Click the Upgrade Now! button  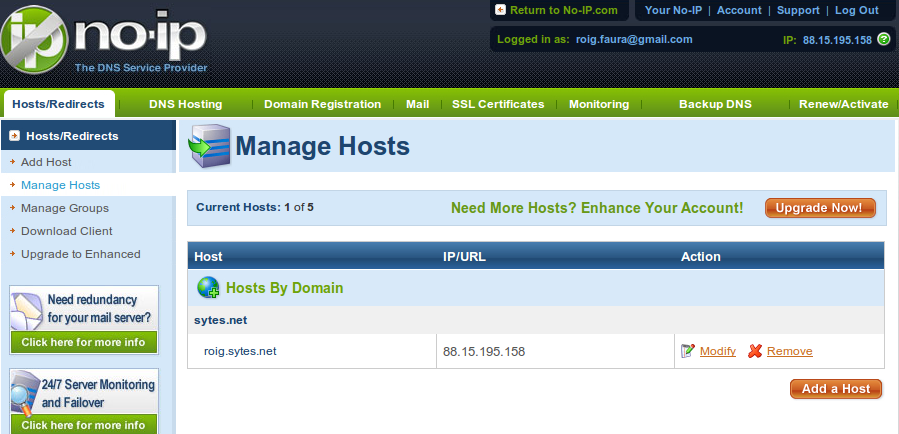click(820, 208)
